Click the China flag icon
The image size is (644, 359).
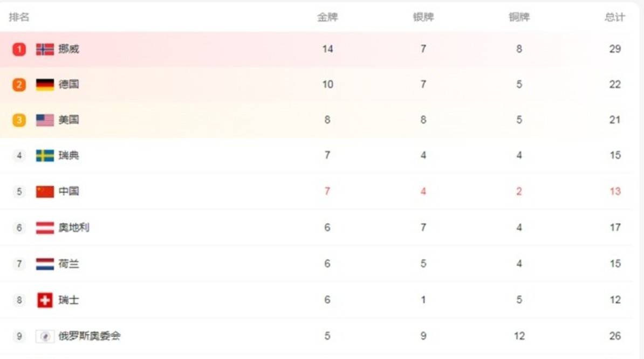pos(45,191)
